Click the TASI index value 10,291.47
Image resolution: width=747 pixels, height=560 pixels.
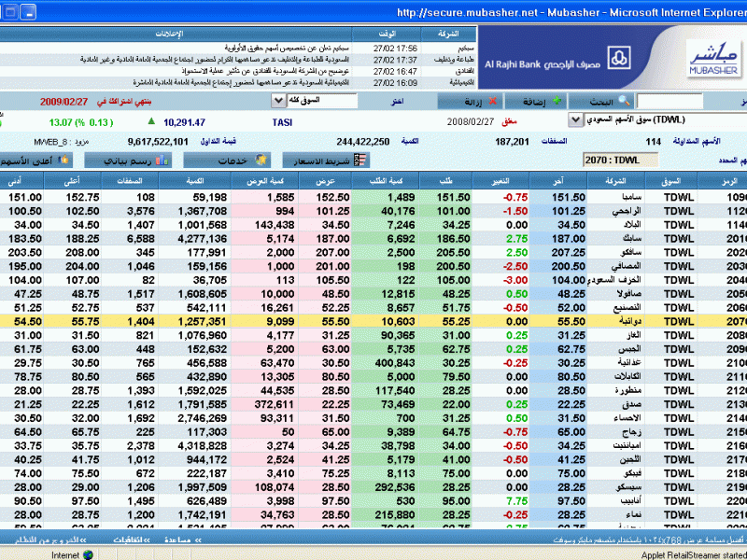184,122
